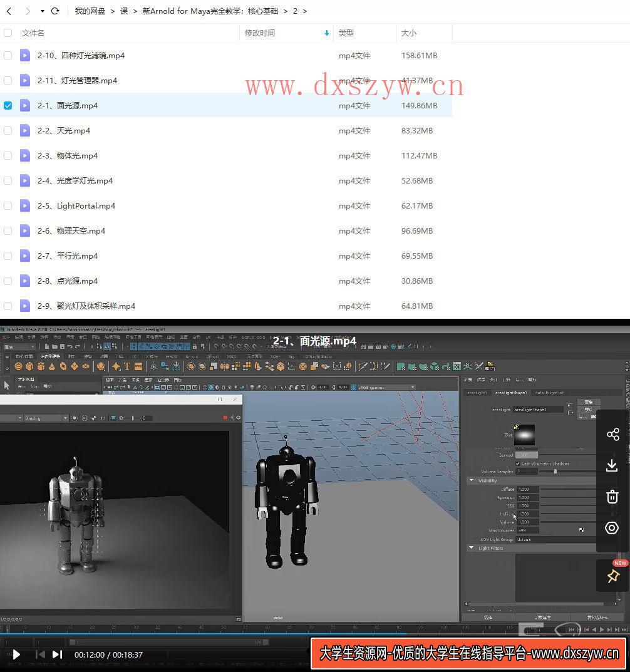Check the box for 2-7、平行光.mp4
Image resolution: width=630 pixels, height=672 pixels.
[8, 256]
